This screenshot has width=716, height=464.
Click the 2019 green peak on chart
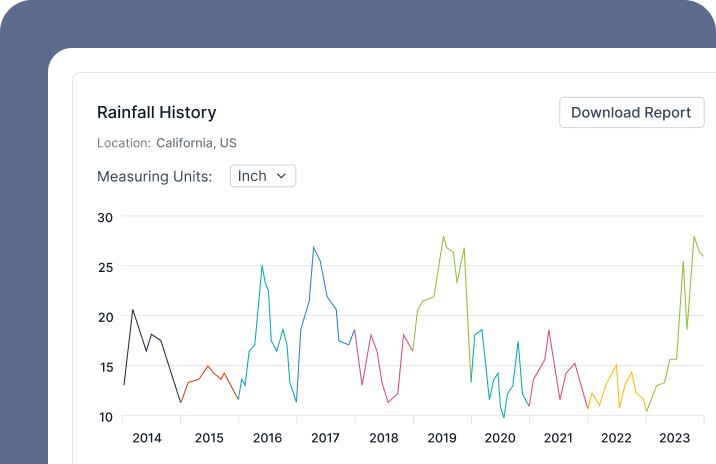click(443, 237)
